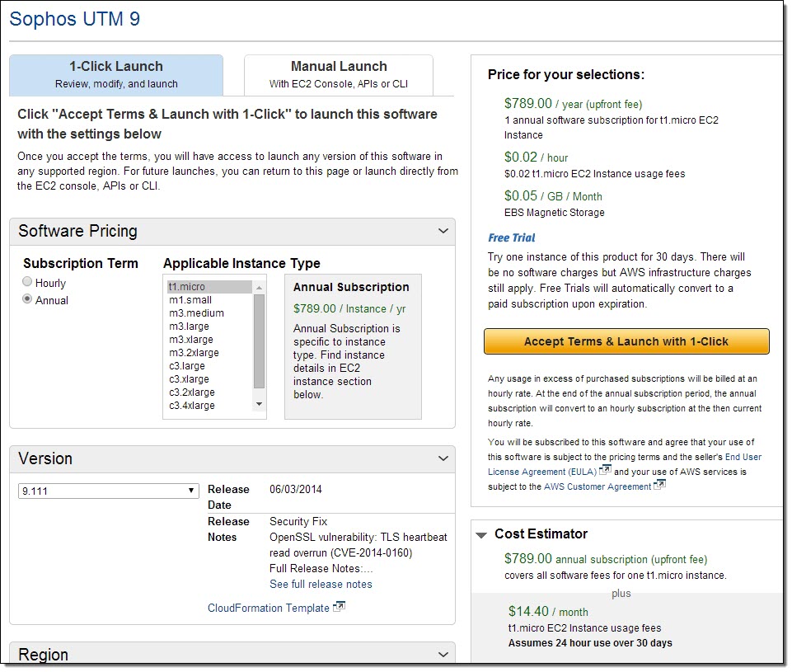Open external link icon beside EULA
The image size is (792, 672).
tap(605, 471)
